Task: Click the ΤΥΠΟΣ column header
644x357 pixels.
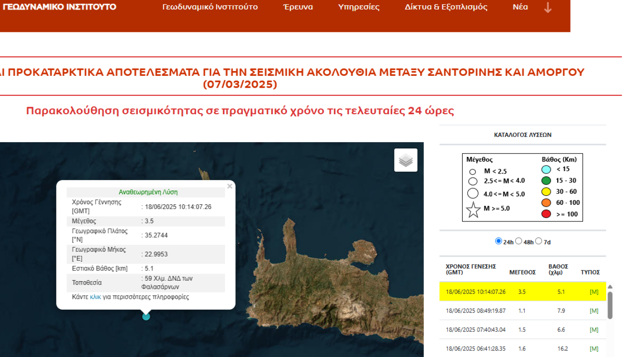Action: 590,273
